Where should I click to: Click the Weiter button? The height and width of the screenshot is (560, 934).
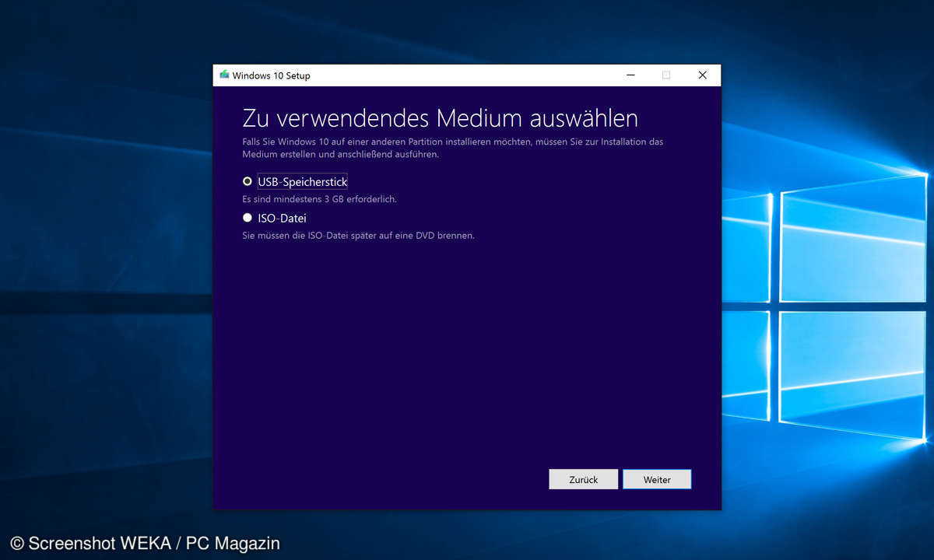pyautogui.click(x=657, y=479)
